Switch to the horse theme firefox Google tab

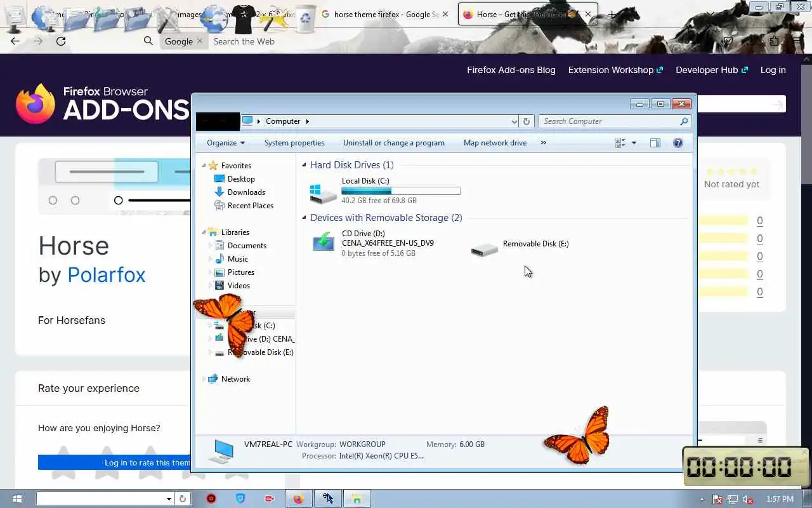(386, 15)
